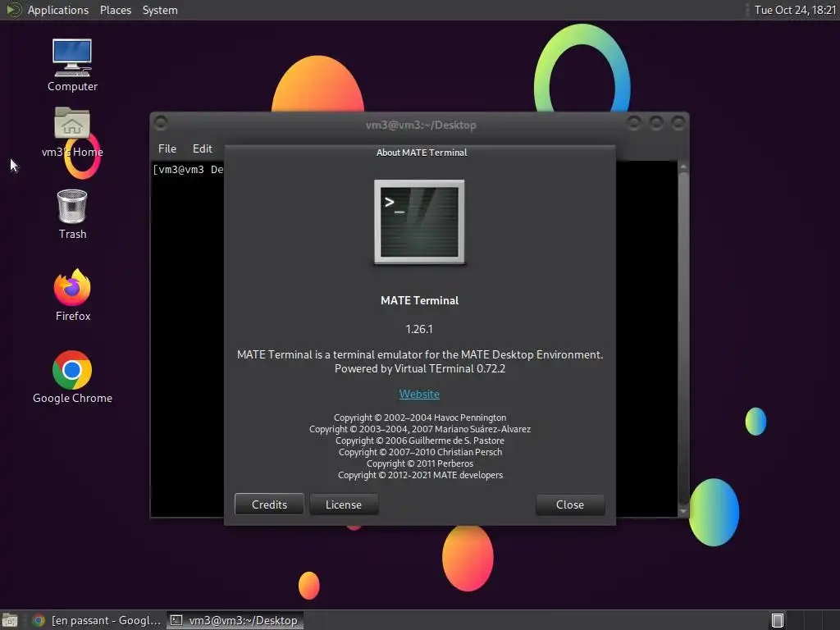Screen dimensions: 840x630
Task: Launch Google Chrome from the desktop
Action: pyautogui.click(x=72, y=377)
